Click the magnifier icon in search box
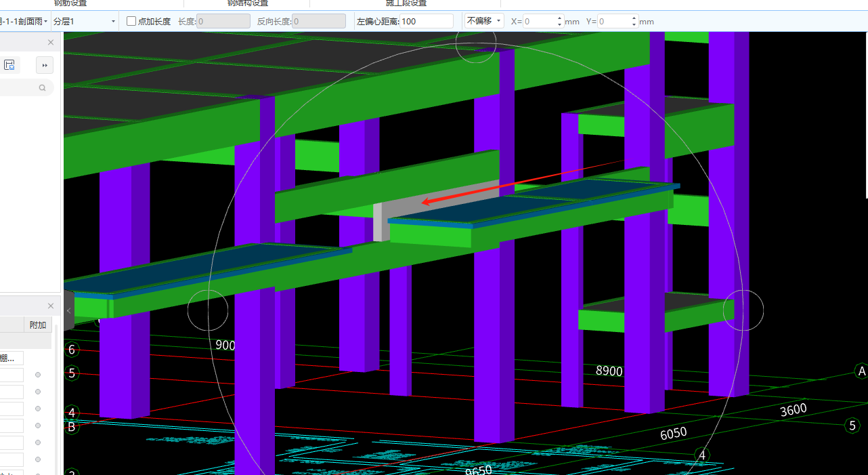 pyautogui.click(x=43, y=87)
